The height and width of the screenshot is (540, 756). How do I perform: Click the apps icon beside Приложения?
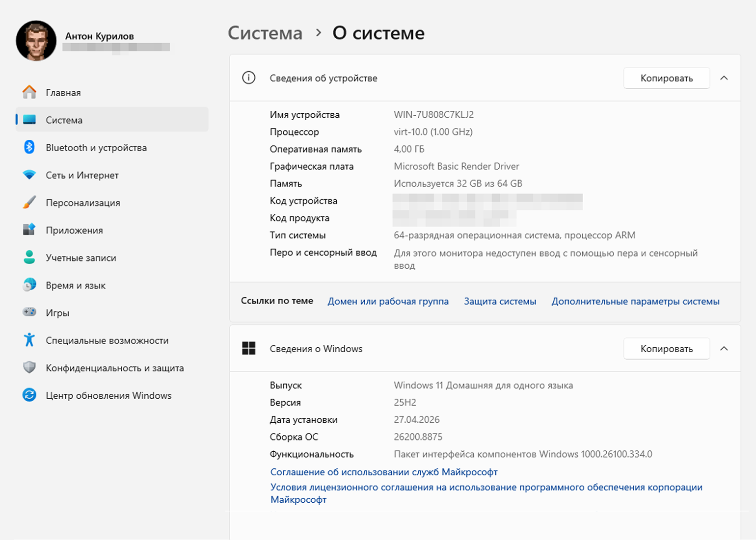[29, 230]
